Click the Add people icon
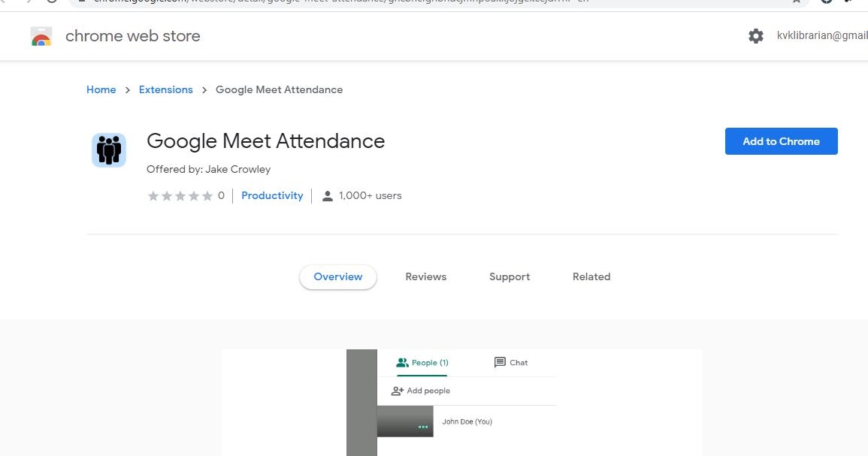 point(398,391)
